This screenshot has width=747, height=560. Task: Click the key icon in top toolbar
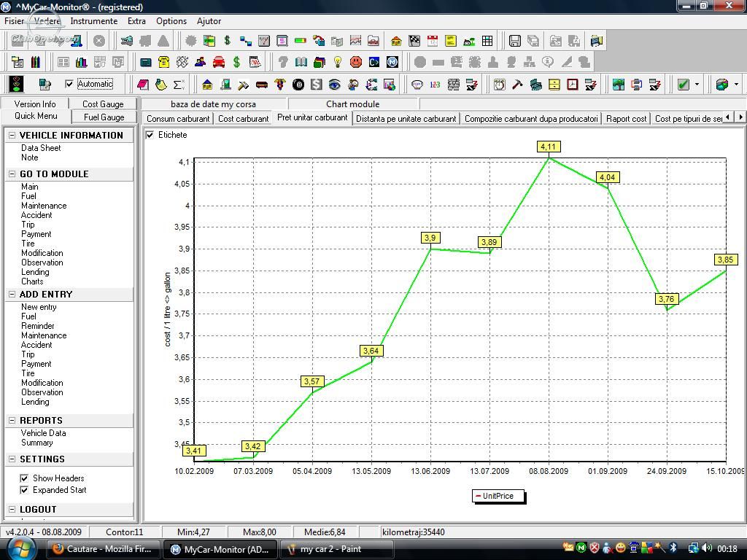[x=127, y=41]
